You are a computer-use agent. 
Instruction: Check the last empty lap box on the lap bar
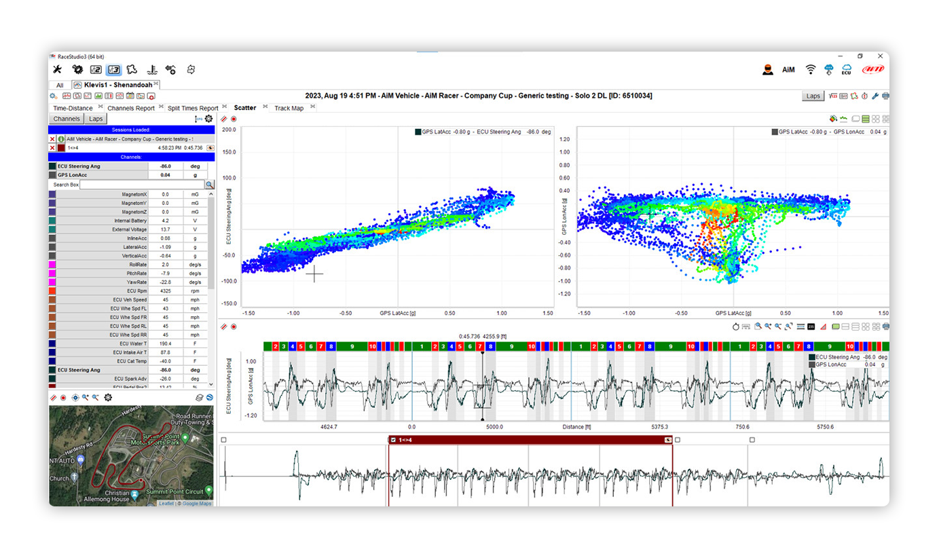pos(752,441)
